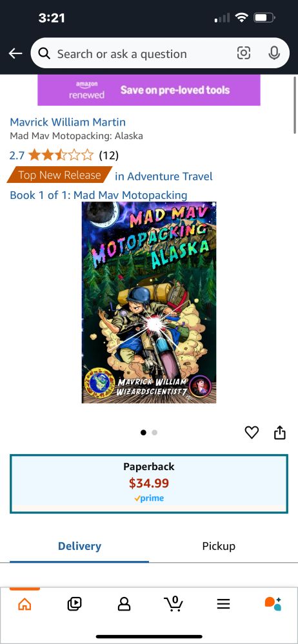The height and width of the screenshot is (644, 298).
Task: Open the hamburger menu icon
Action: [x=223, y=603]
